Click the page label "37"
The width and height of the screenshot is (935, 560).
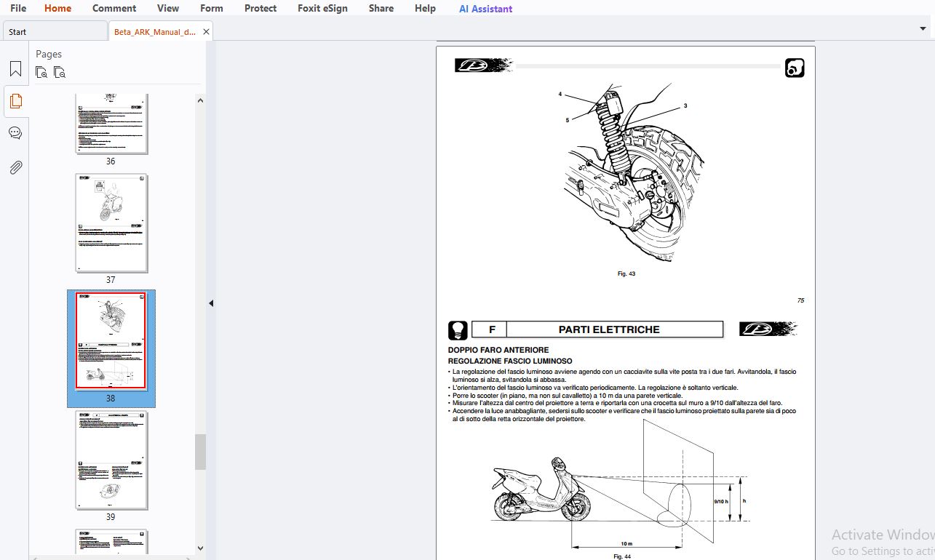[x=111, y=280]
